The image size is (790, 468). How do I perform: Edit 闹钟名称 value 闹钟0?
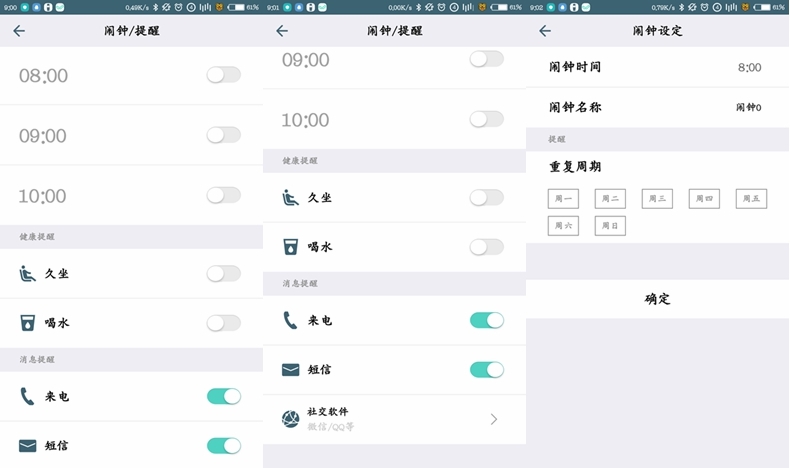748,107
